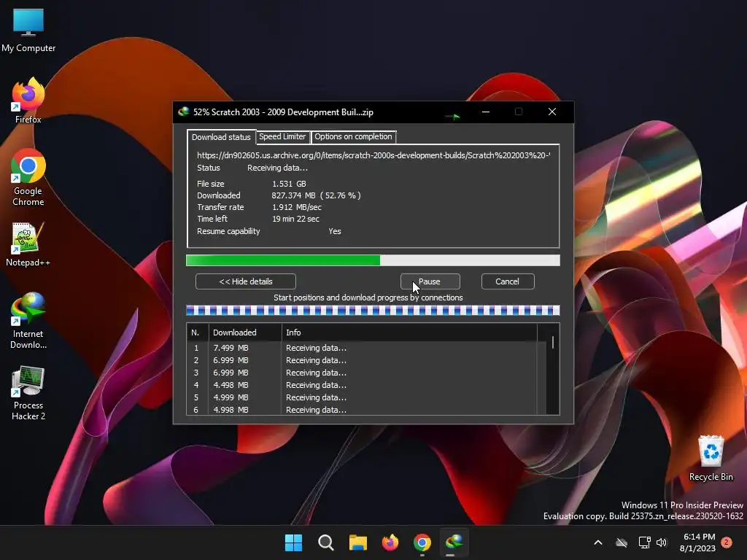
Task: Open the Notepad++ desktop shortcut
Action: [x=28, y=245]
